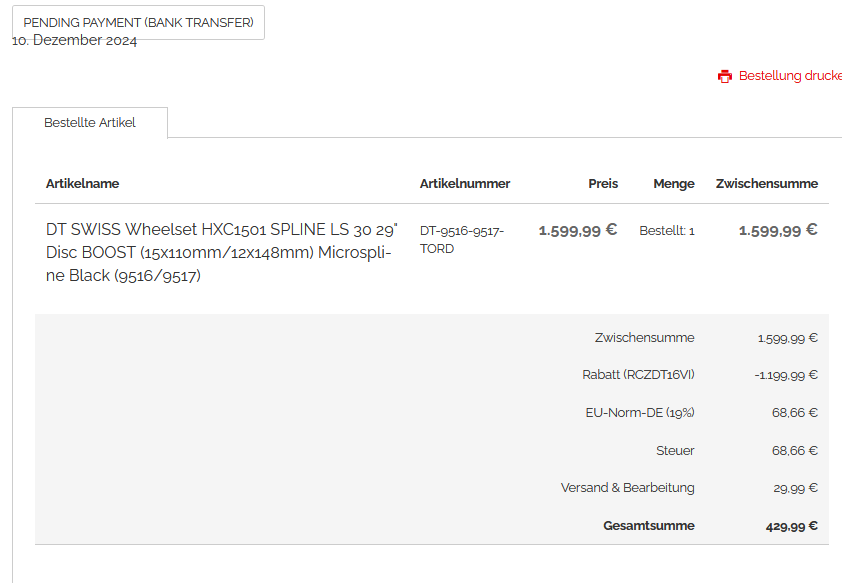The image size is (842, 583).
Task: Click the Gesamtsumme total of 429,99 €
Action: 785,526
